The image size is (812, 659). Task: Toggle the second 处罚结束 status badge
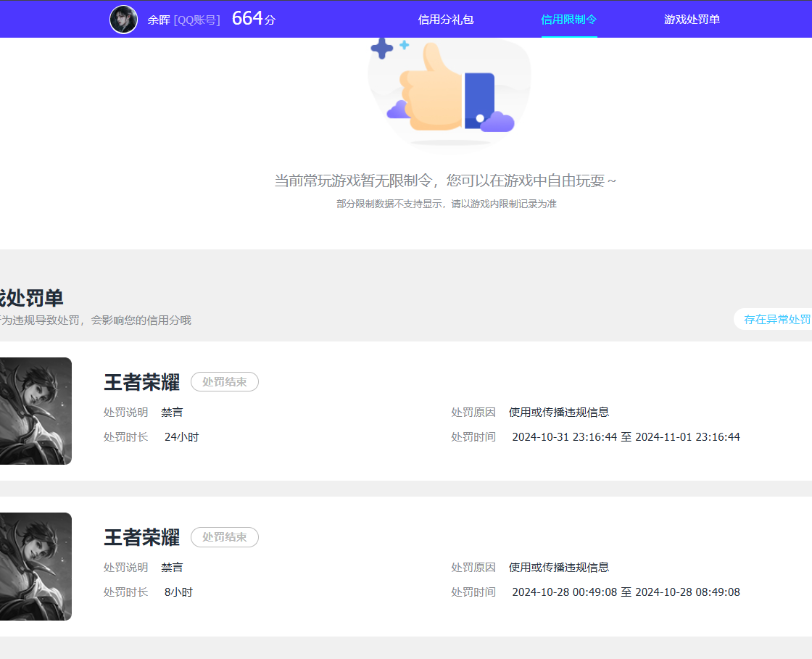224,537
